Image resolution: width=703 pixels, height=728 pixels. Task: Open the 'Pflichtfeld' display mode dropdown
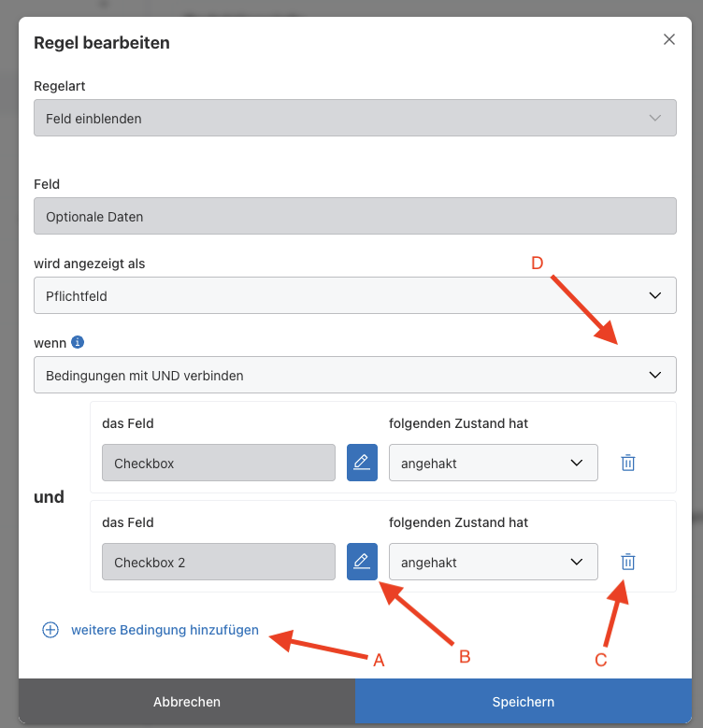[x=354, y=295]
